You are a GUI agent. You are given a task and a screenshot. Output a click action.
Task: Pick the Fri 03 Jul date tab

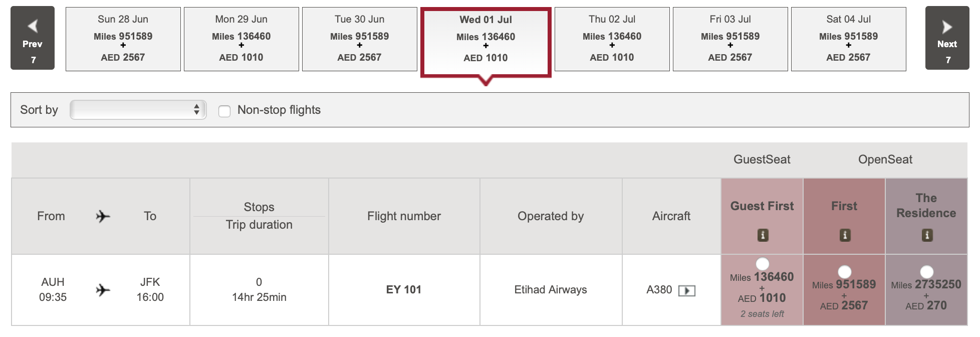[x=730, y=39]
